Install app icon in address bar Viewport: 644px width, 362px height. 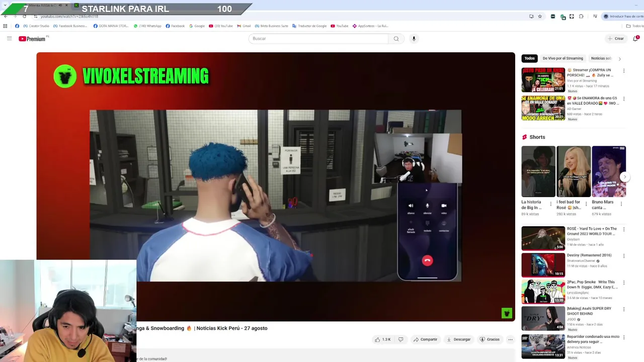tap(531, 17)
